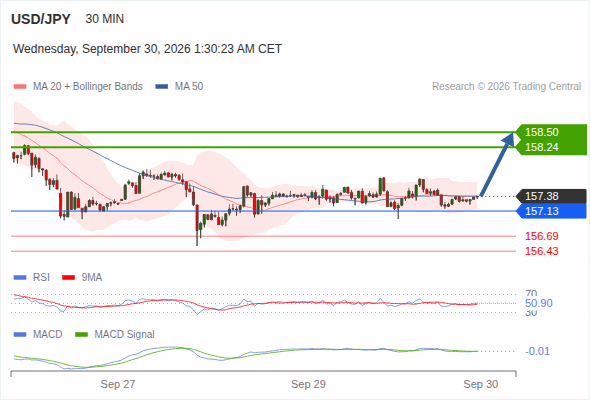Click the red 156.43 support value
590x400 pixels.
(542, 251)
